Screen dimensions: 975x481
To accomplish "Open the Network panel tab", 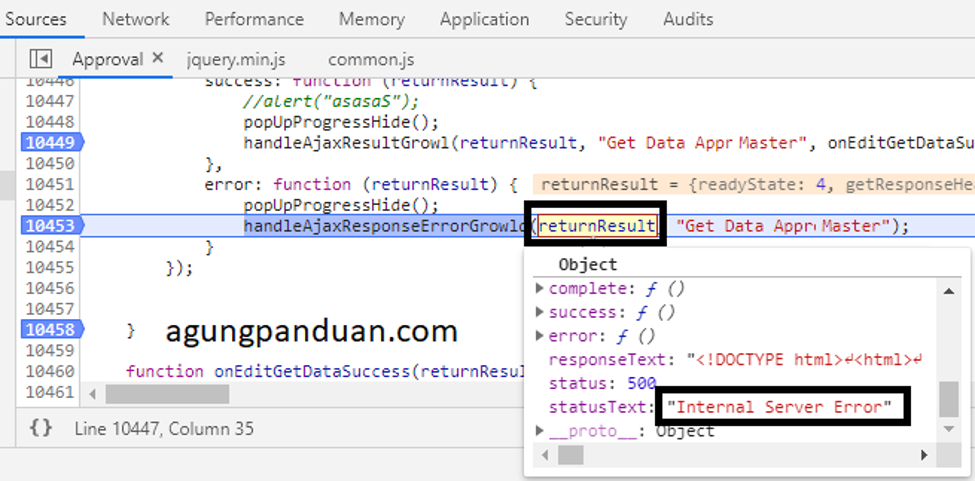I will pos(136,19).
